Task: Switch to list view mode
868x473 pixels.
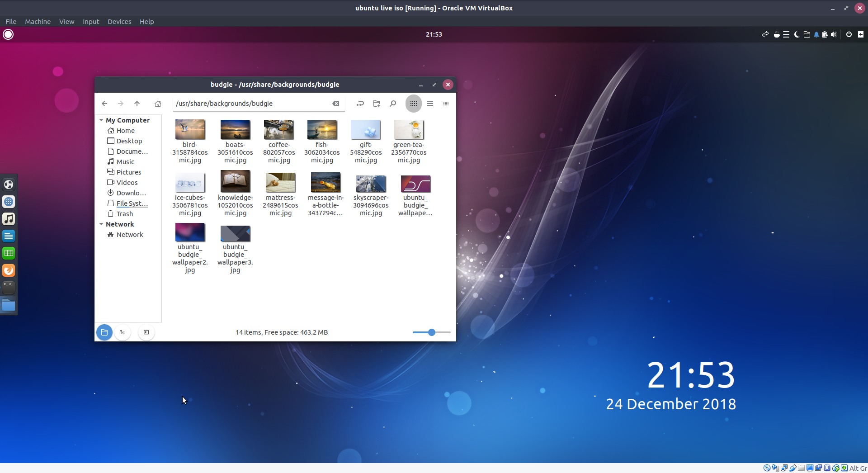Action: click(x=430, y=104)
